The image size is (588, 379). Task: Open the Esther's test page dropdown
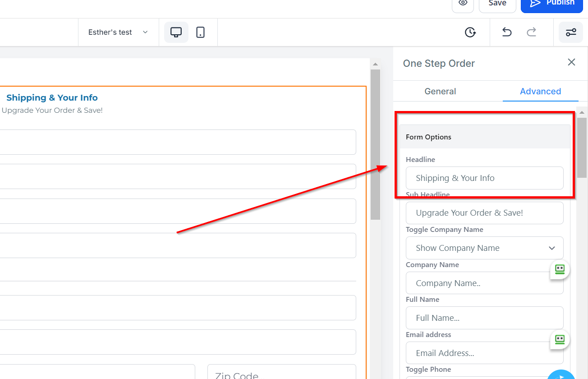118,32
